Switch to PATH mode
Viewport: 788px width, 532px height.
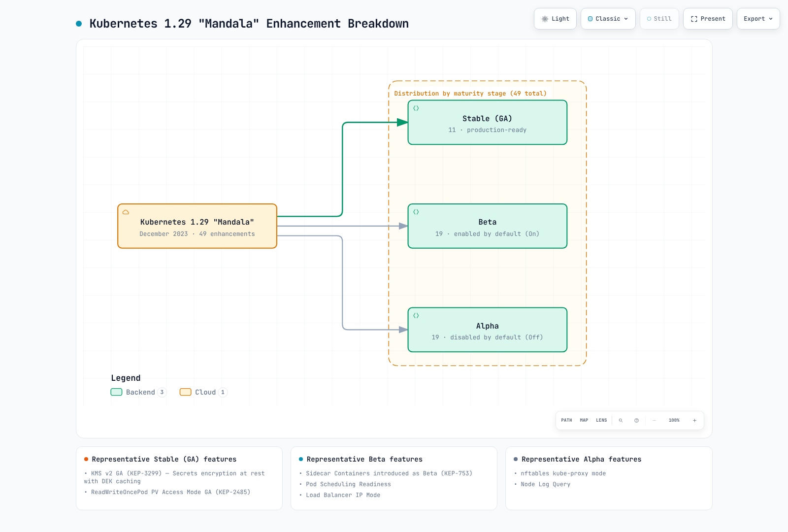(566, 421)
